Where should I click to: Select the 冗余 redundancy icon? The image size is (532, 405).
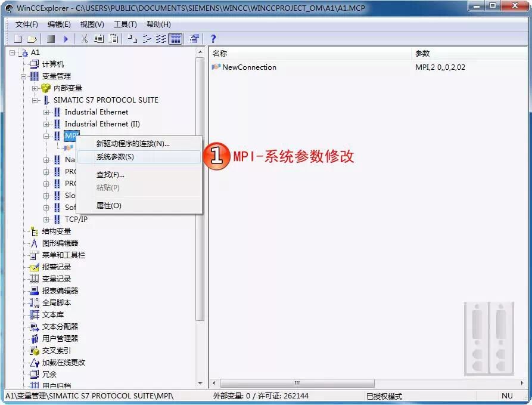coord(35,375)
